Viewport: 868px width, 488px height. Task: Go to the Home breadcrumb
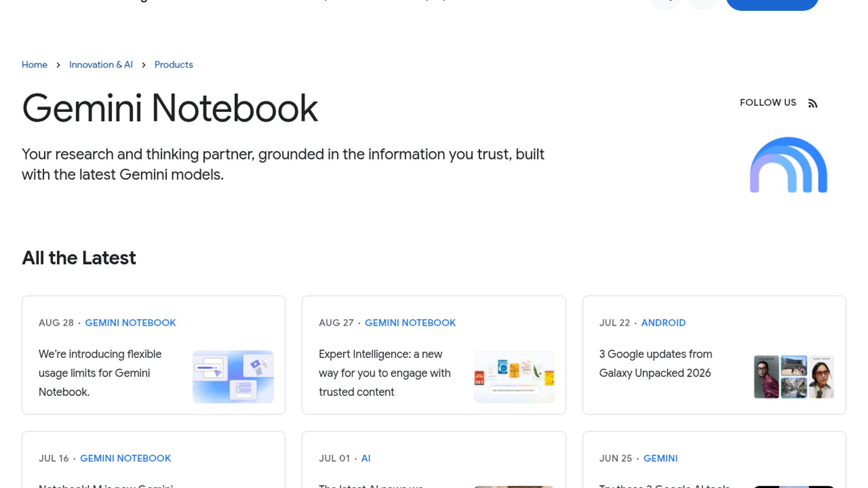click(x=34, y=65)
